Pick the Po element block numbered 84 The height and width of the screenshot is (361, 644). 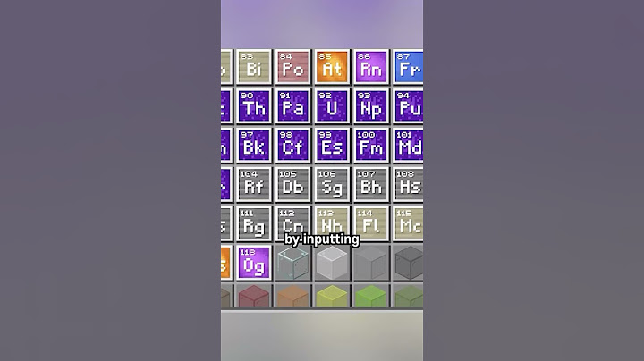tap(292, 67)
